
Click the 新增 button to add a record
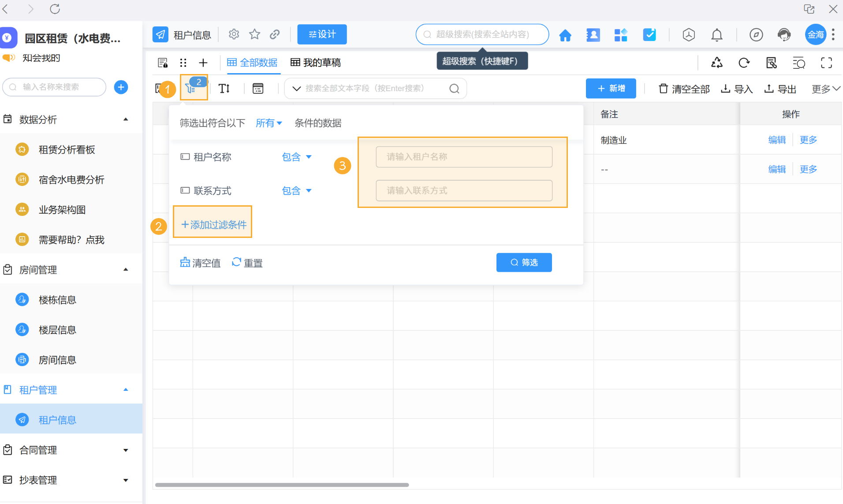[x=611, y=88]
